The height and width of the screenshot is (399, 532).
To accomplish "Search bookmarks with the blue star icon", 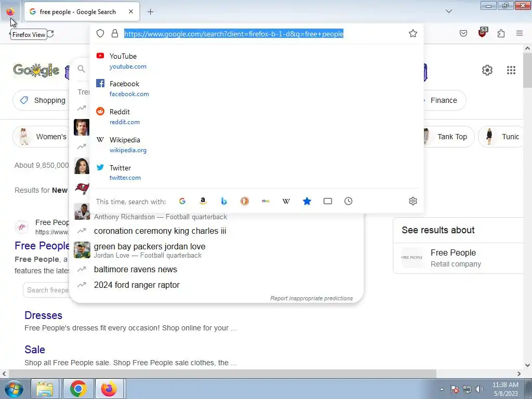I will tap(307, 201).
